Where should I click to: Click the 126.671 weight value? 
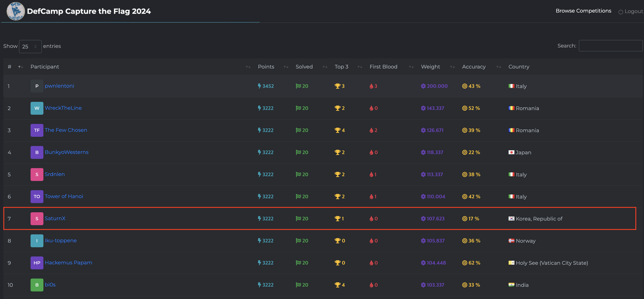(x=435, y=130)
